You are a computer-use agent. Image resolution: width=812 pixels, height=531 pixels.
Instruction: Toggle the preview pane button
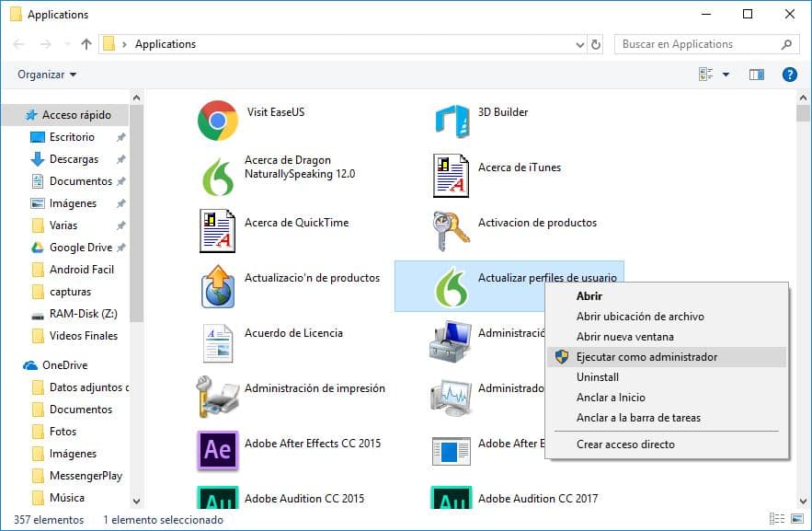pyautogui.click(x=755, y=75)
